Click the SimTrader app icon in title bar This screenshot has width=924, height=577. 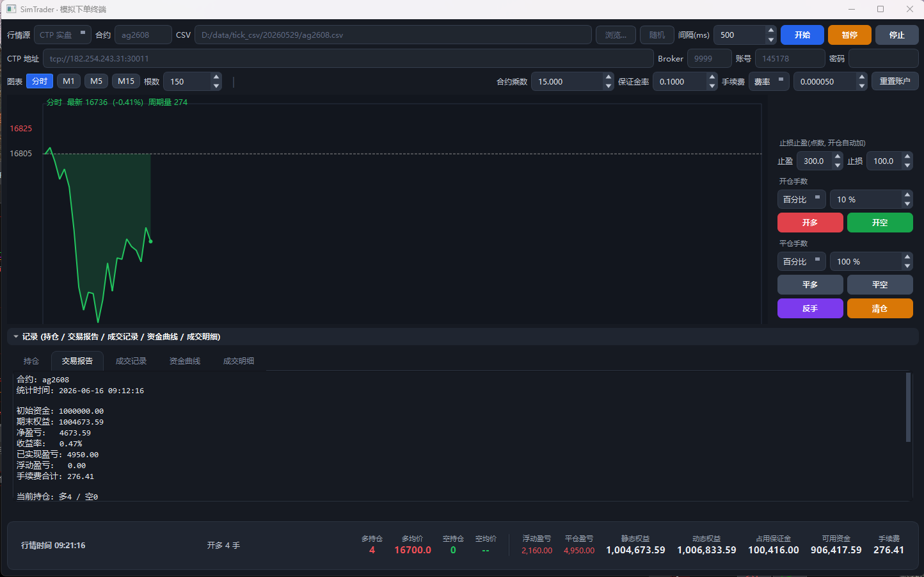point(11,9)
